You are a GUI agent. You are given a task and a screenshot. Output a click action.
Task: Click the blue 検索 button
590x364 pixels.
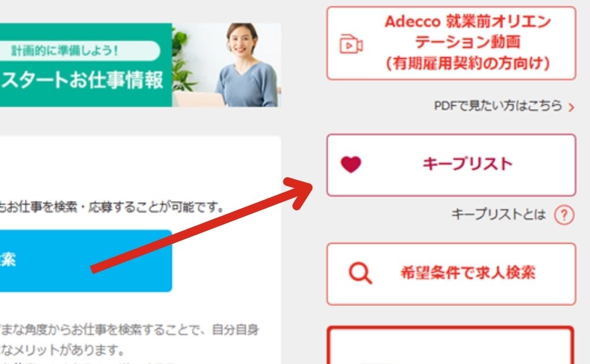pos(86,261)
